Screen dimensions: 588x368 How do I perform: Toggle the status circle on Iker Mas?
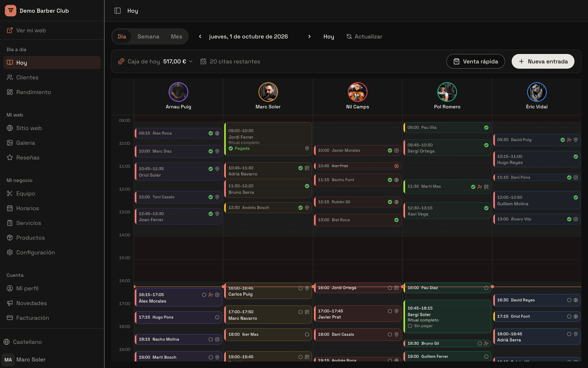tap(307, 334)
